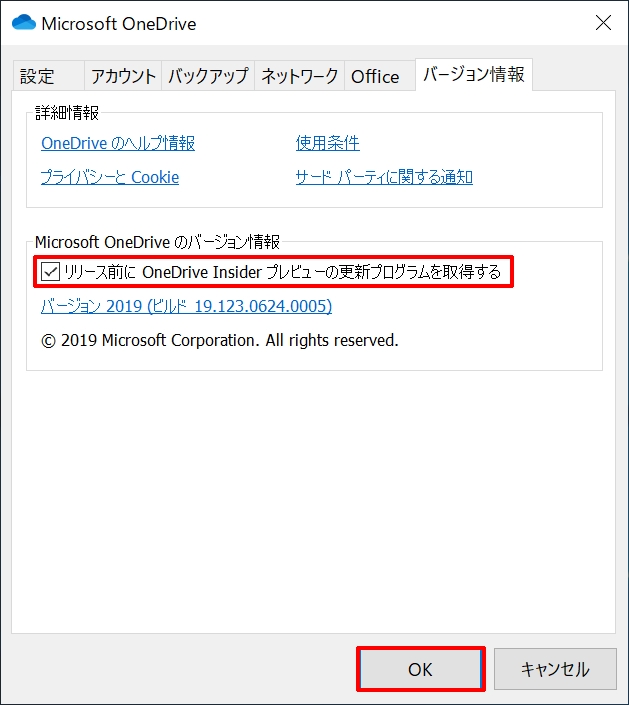Go to the ネットワーク tab
629x705 pixels.
299,76
